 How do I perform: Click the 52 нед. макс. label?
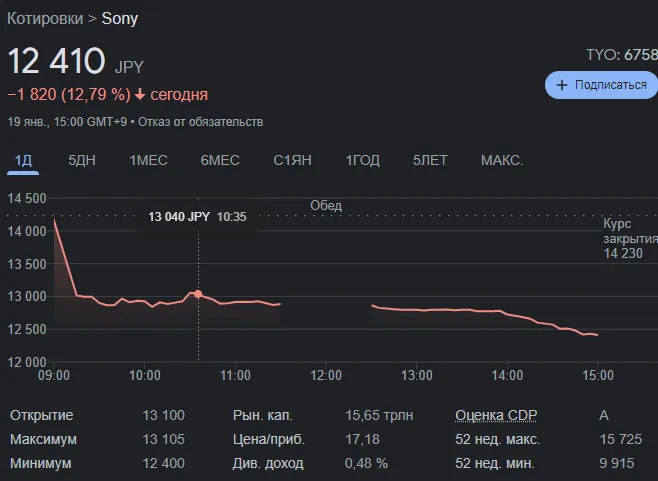tap(498, 439)
